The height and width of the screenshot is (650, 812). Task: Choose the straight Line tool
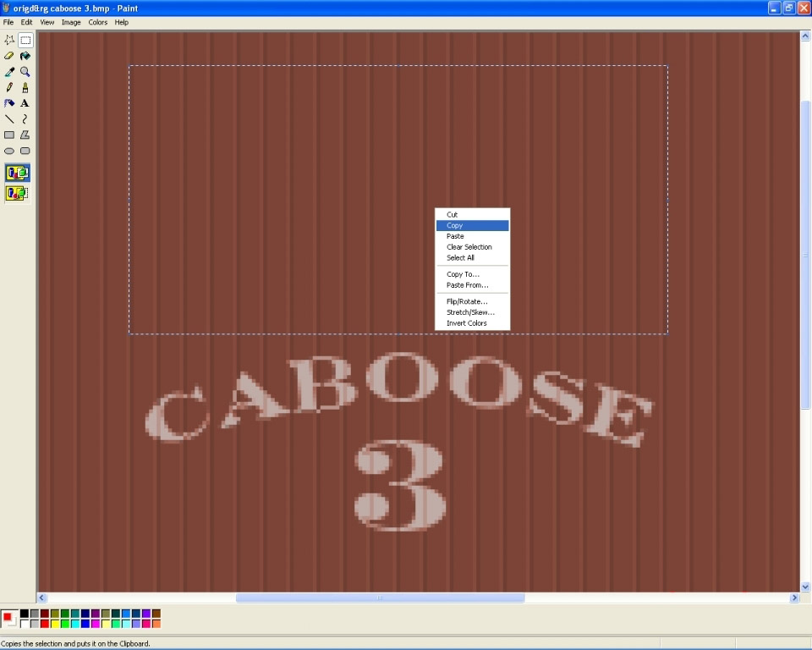(x=9, y=119)
